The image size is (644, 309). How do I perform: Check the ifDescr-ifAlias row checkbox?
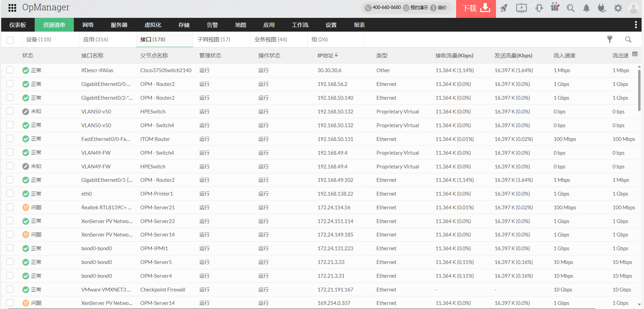[10, 70]
